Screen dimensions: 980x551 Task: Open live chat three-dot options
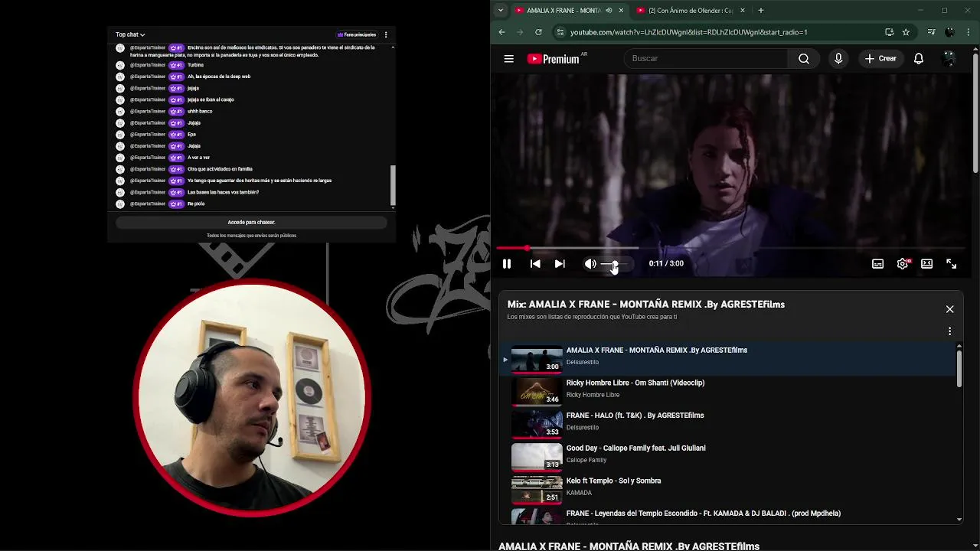click(386, 34)
